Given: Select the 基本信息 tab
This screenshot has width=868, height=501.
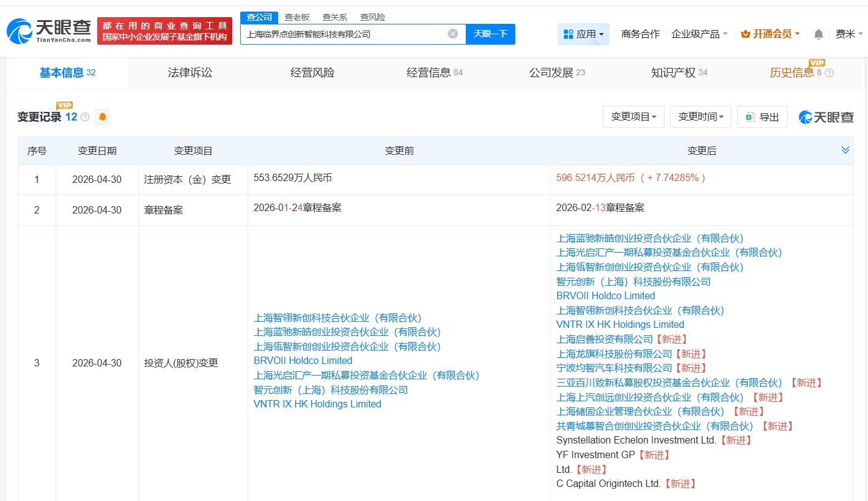Looking at the screenshot, I should click(x=67, y=73).
